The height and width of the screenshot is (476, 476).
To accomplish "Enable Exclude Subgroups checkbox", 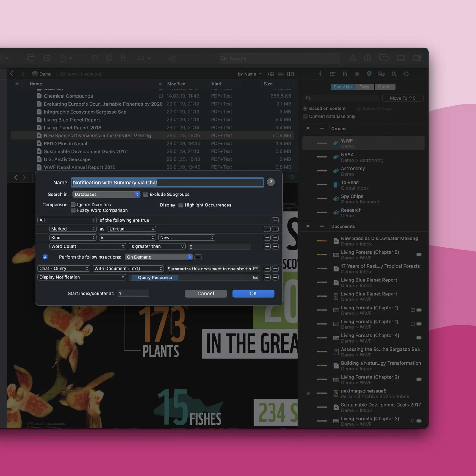I will click(x=145, y=194).
